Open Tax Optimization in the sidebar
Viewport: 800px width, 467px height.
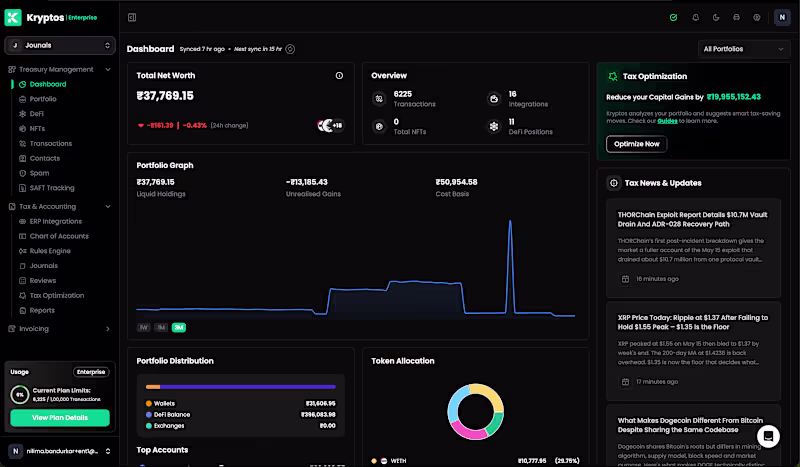(57, 296)
